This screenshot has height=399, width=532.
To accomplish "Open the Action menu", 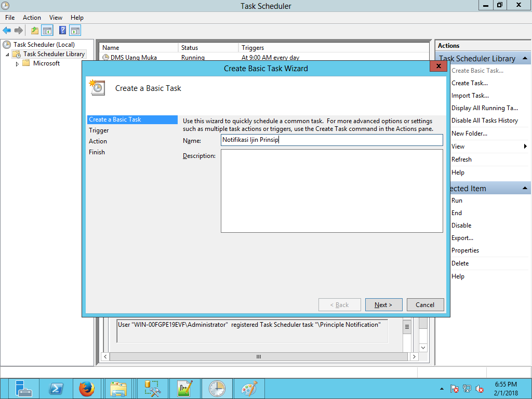I will 32,18.
